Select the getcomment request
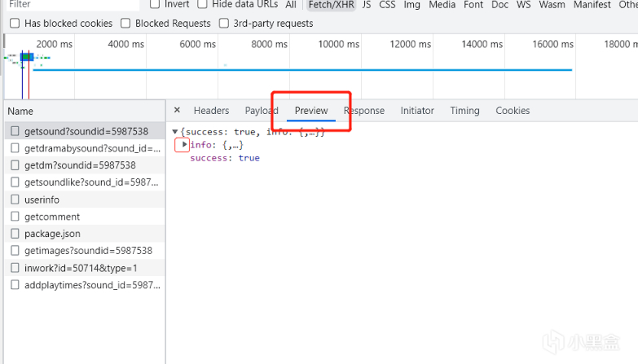This screenshot has width=638, height=364. (x=85, y=217)
